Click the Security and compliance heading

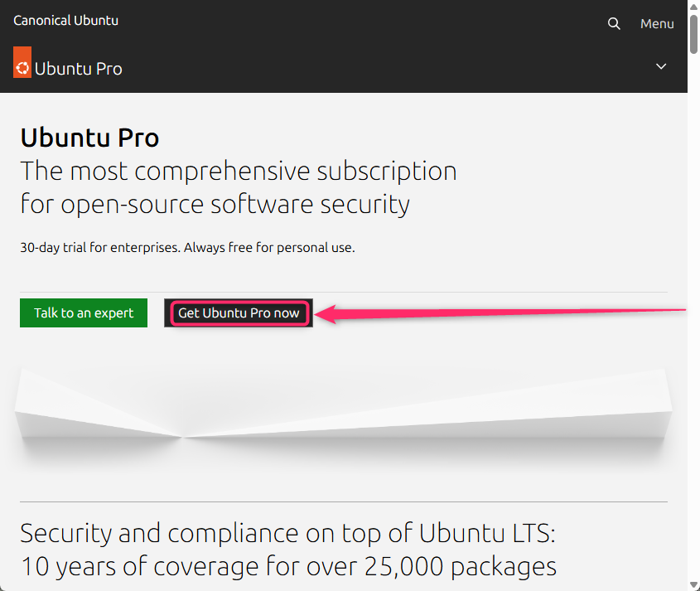click(288, 533)
